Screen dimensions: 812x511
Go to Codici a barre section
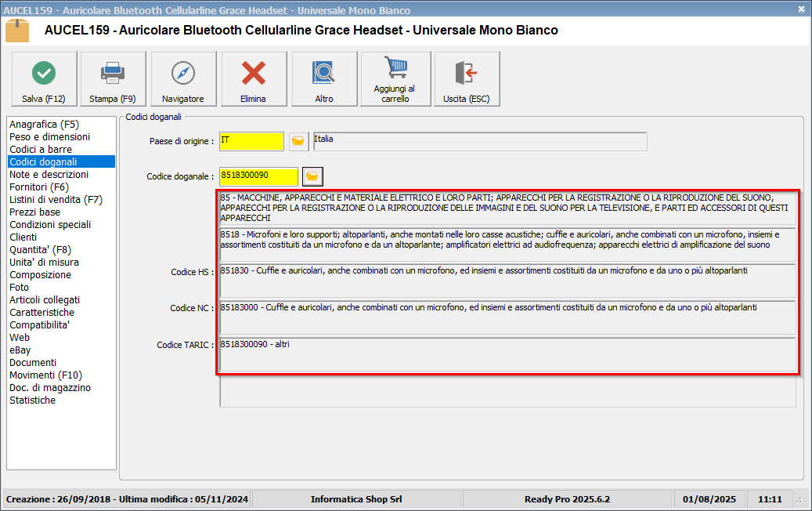point(41,150)
